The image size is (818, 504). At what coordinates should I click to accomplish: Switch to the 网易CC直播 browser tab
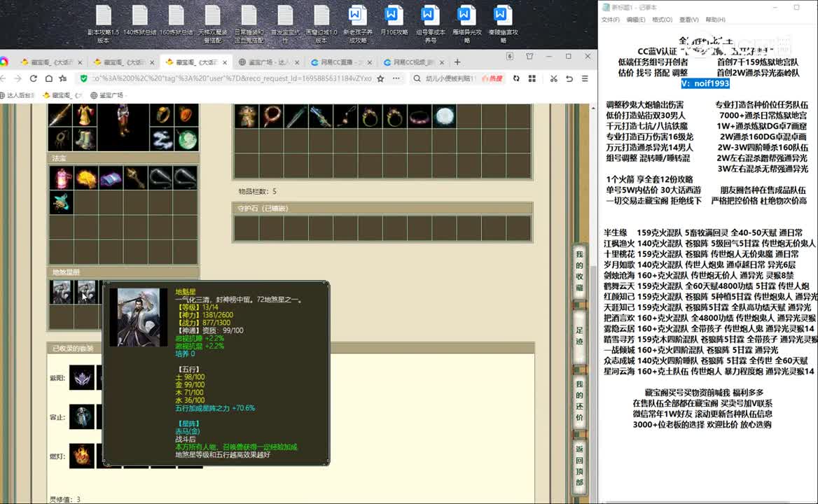pos(341,62)
